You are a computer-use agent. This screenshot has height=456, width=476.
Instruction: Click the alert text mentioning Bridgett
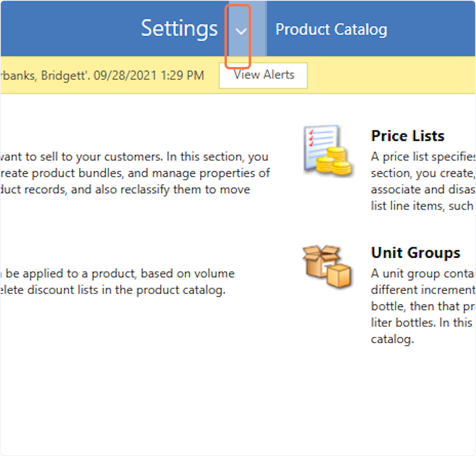pyautogui.click(x=44, y=75)
